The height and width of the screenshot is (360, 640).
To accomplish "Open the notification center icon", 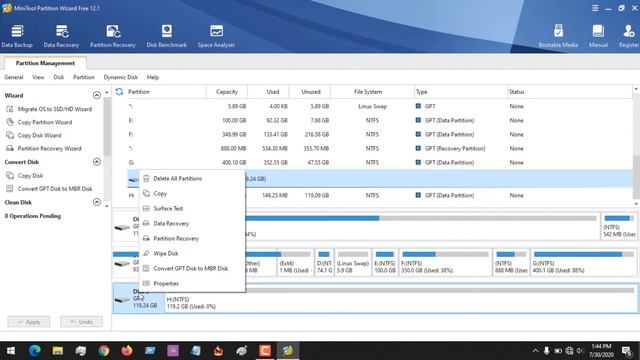I will point(627,351).
